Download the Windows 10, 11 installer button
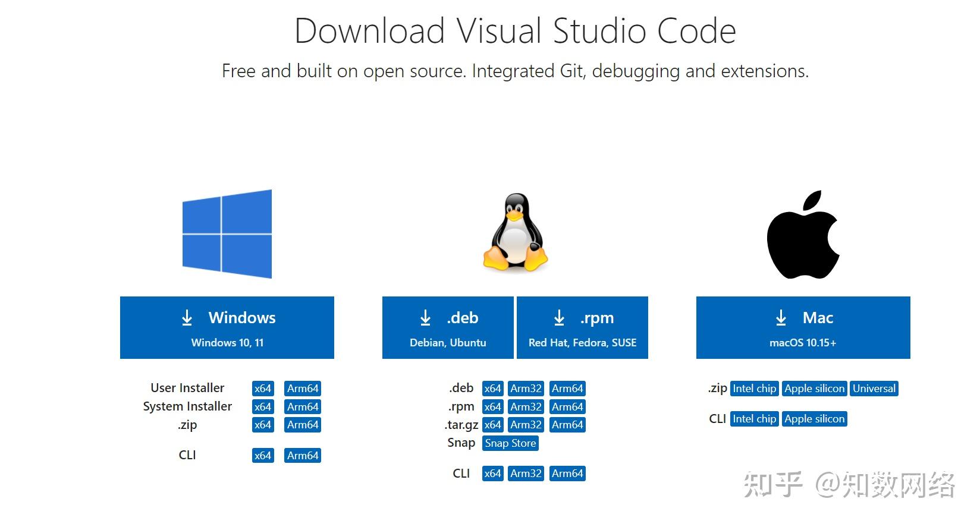980x524 pixels. pos(227,327)
